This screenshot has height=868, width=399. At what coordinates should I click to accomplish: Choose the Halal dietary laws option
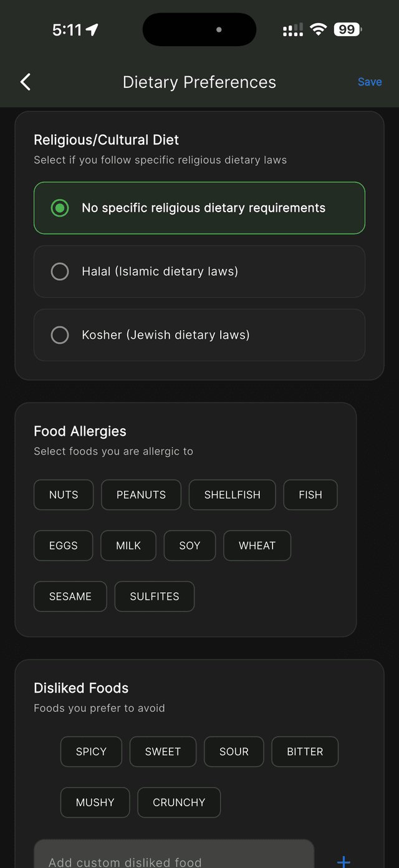click(199, 271)
